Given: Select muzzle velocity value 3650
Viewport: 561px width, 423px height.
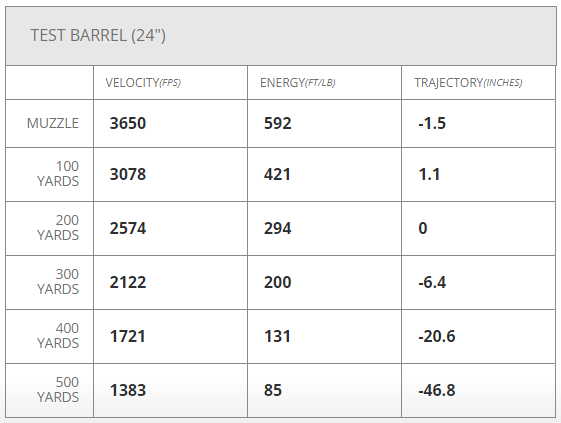Looking at the screenshot, I should 128,123.
